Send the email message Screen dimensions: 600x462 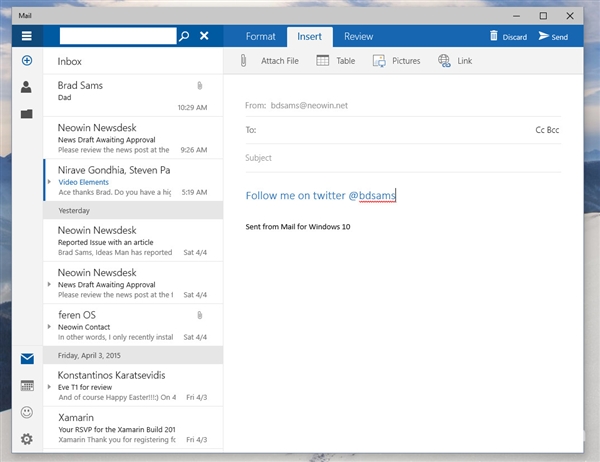coord(553,36)
